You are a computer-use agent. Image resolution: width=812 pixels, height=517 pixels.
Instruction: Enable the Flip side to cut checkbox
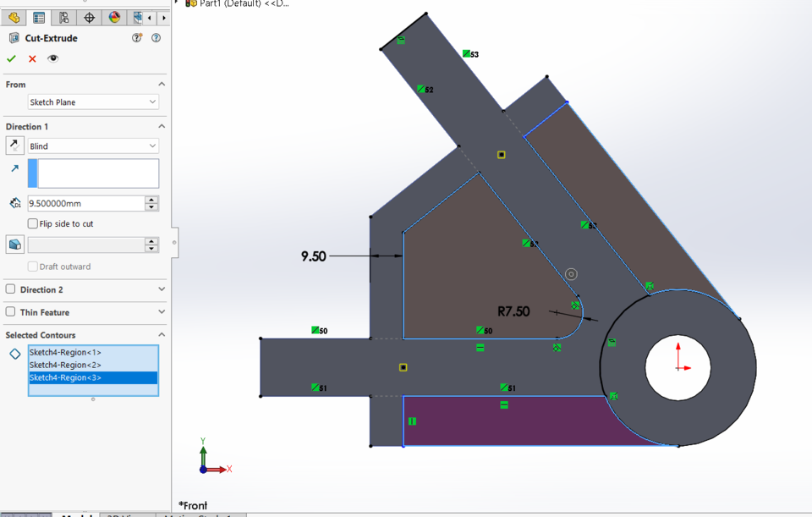(x=32, y=223)
